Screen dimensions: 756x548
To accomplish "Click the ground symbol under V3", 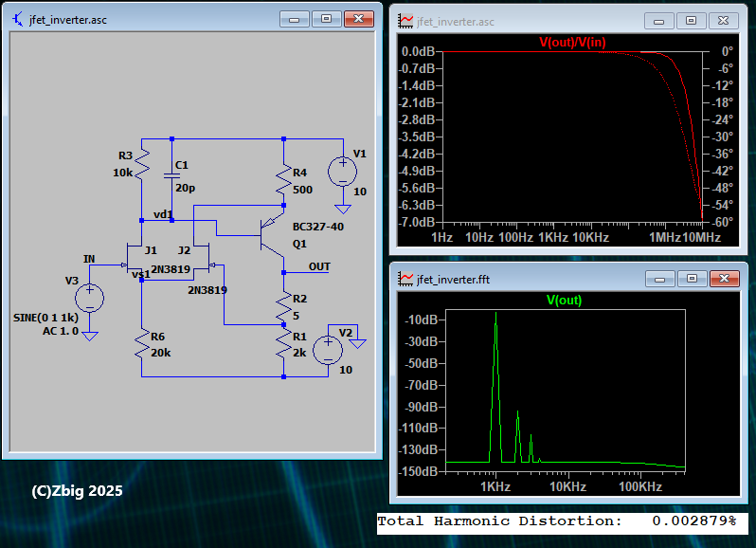I will (90, 336).
